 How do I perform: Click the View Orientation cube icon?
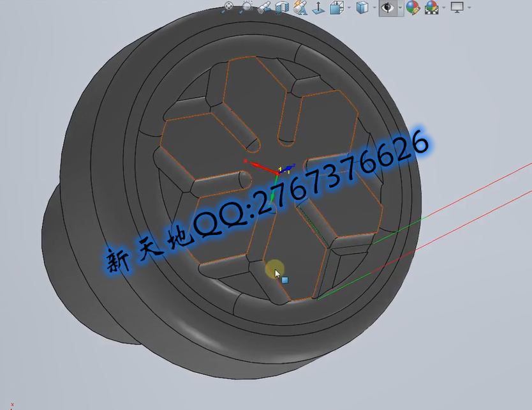click(x=336, y=8)
